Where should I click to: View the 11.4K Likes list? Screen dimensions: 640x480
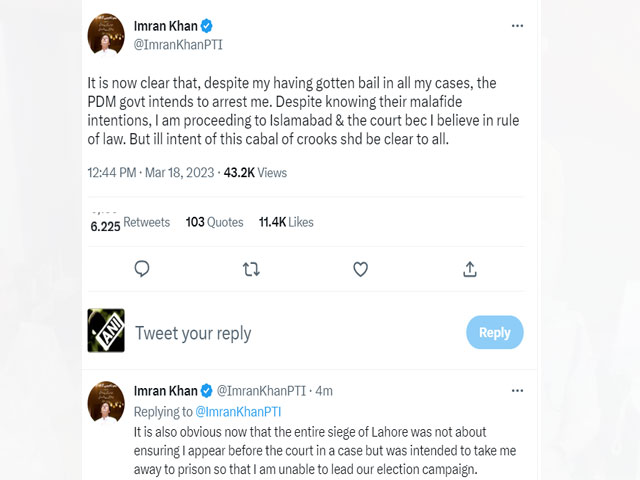click(x=286, y=222)
